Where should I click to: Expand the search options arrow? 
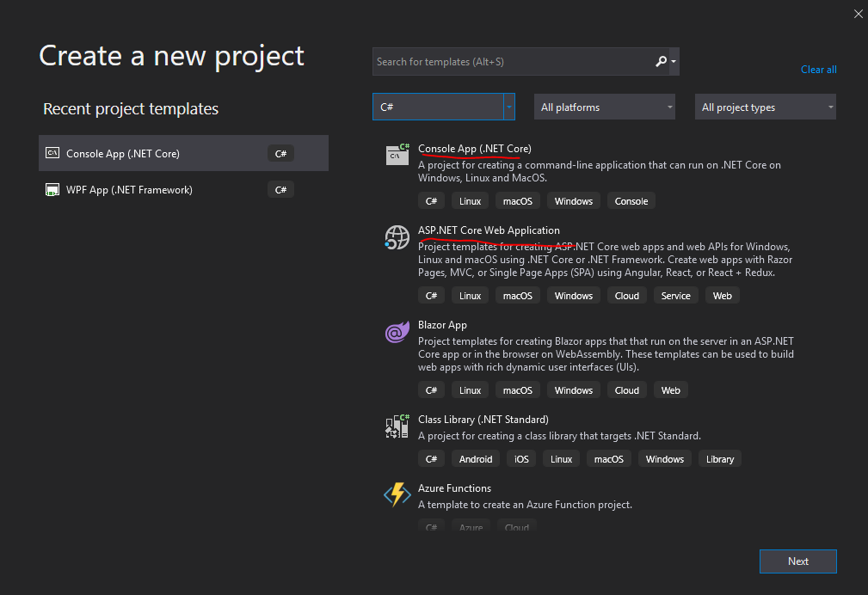click(674, 61)
